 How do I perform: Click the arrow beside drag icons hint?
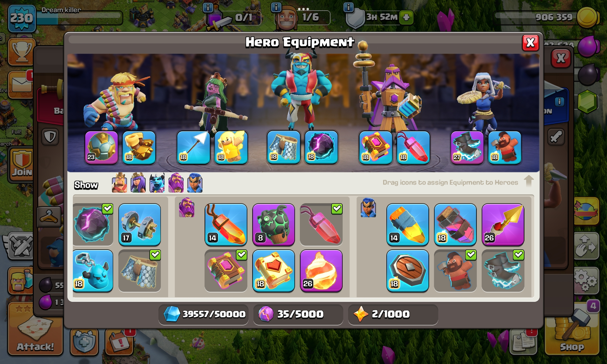(529, 181)
